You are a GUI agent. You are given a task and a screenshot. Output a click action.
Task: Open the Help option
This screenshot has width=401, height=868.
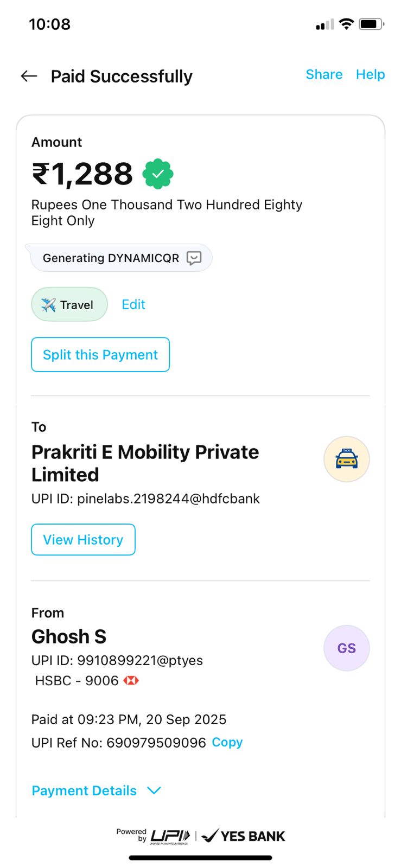(370, 74)
